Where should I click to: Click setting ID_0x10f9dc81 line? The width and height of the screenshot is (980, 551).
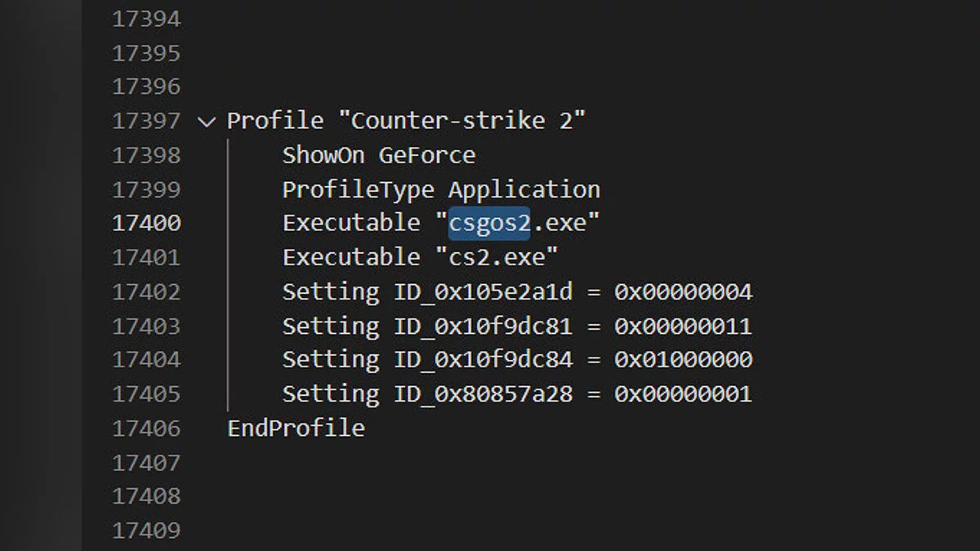pyautogui.click(x=516, y=326)
